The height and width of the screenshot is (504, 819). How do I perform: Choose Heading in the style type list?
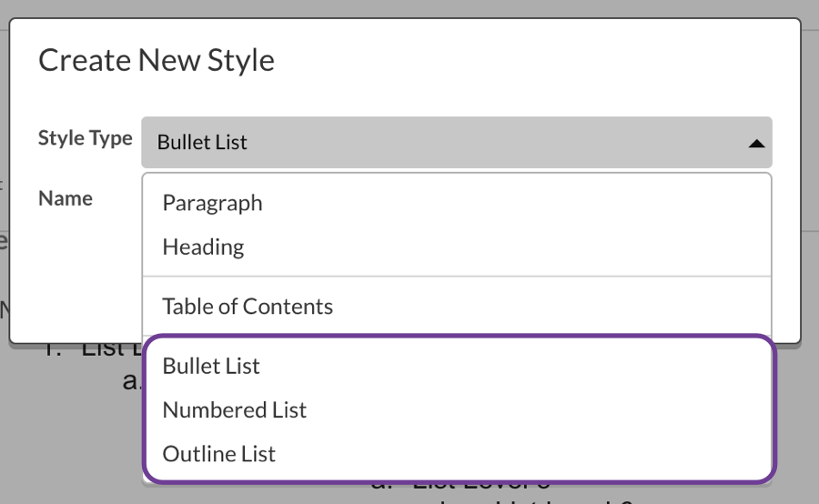[x=203, y=247]
